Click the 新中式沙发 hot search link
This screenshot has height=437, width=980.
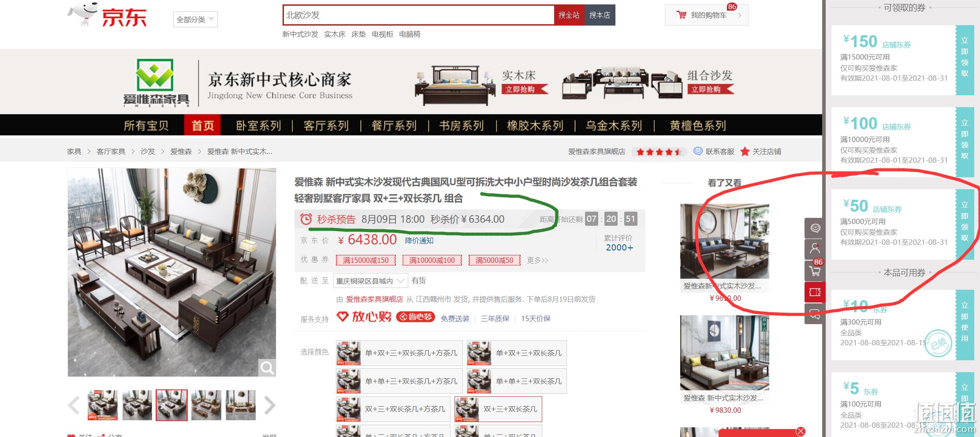pos(300,34)
